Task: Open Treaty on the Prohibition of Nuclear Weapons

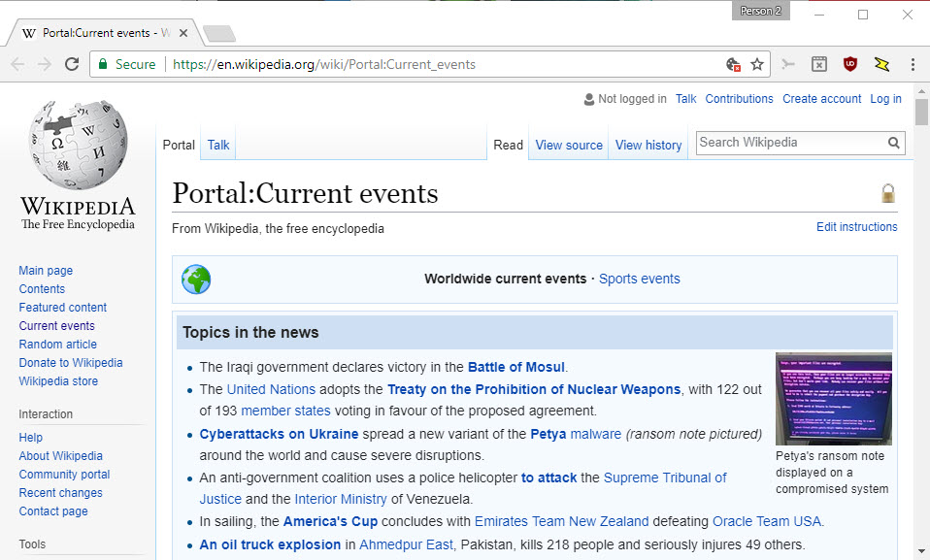Action: 534,389
